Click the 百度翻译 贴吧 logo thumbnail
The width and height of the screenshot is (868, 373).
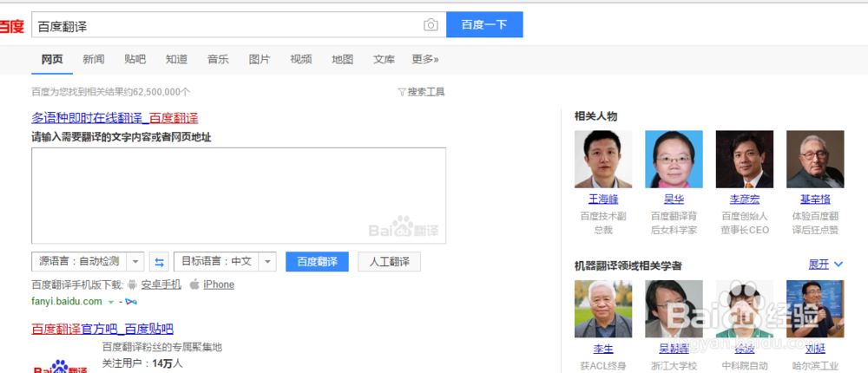61,366
